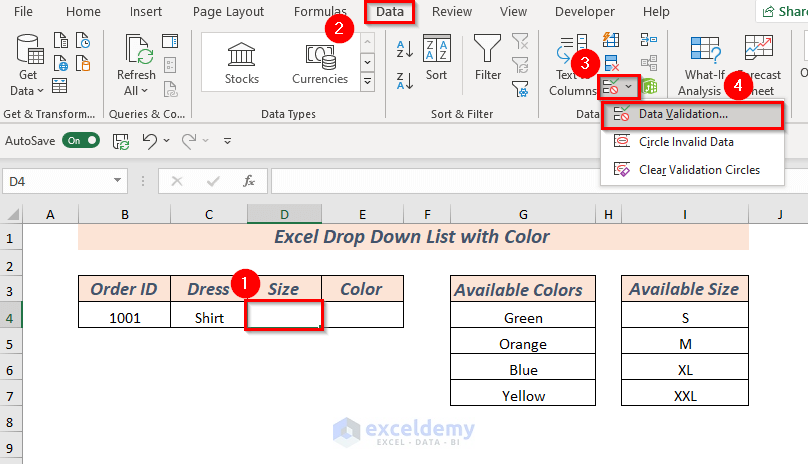Click the Consolidate icon
The image size is (808, 464).
pos(649,40)
